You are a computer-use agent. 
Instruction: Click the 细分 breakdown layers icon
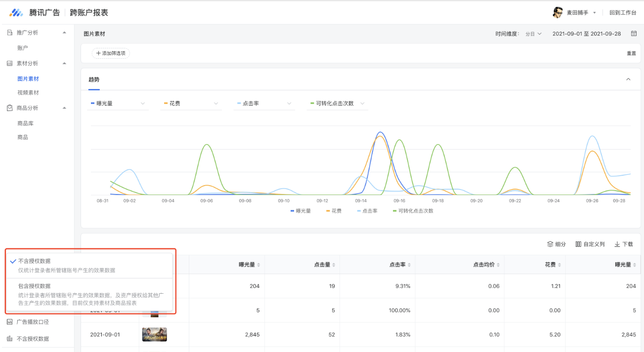click(x=550, y=244)
